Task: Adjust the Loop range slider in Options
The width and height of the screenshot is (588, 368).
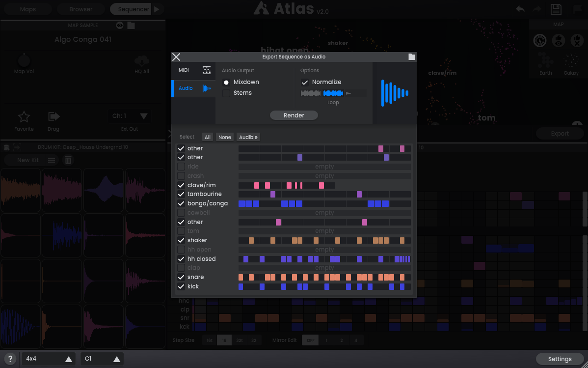Action: [x=333, y=93]
